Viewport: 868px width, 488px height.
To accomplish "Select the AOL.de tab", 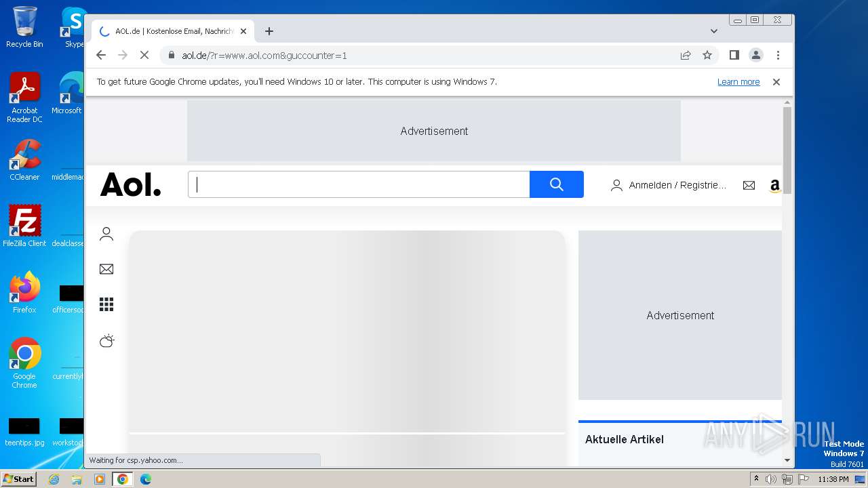I will pos(173,31).
